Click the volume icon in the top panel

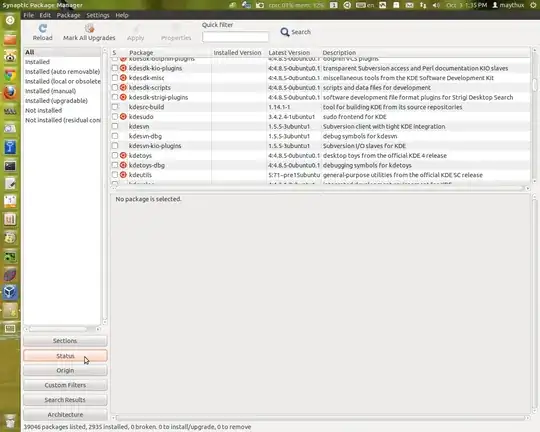436,5
